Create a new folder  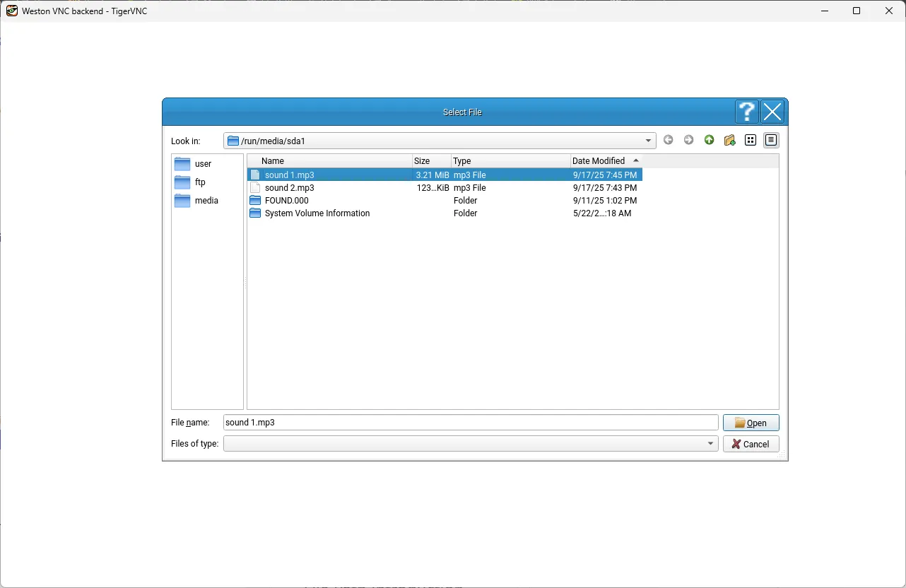pyautogui.click(x=730, y=141)
